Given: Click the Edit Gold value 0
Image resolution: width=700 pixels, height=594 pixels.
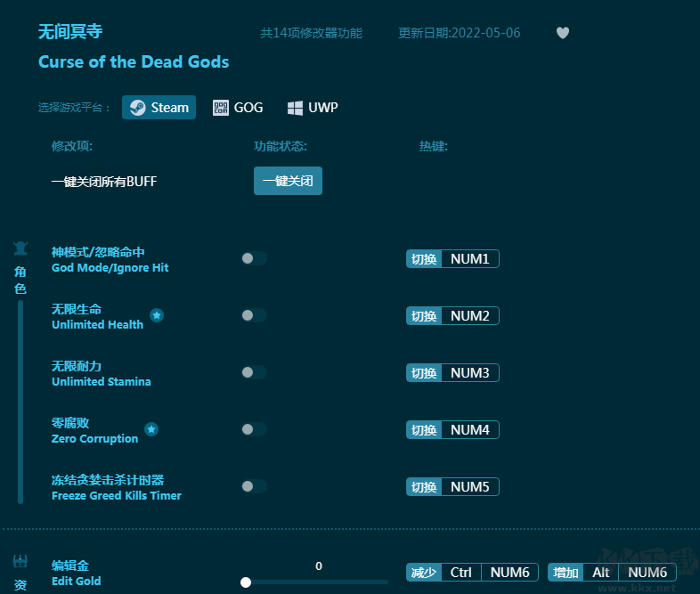Looking at the screenshot, I should point(319,566).
